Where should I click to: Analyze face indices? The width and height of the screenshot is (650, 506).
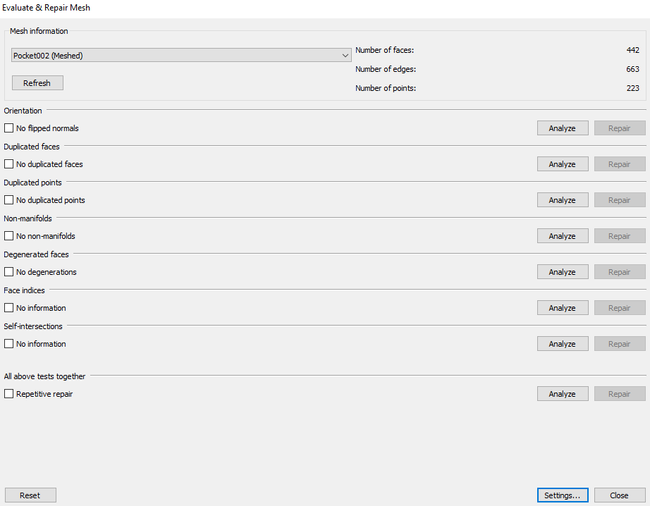tap(562, 308)
